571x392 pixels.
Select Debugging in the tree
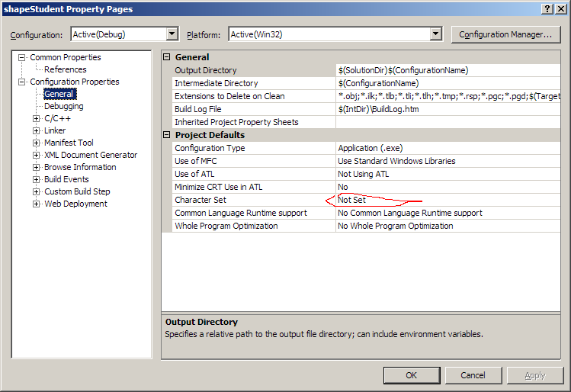(x=63, y=106)
